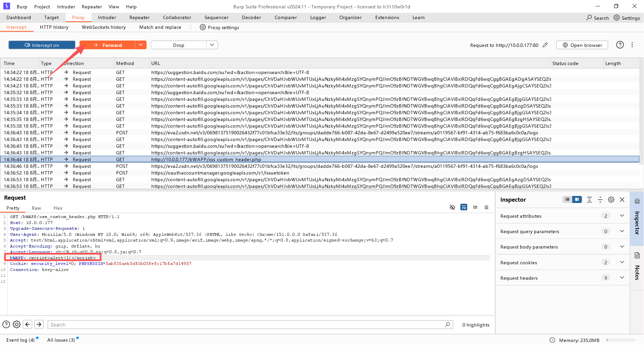The height and width of the screenshot is (345, 644).
Task: Switch request view to Raw
Action: tap(37, 208)
